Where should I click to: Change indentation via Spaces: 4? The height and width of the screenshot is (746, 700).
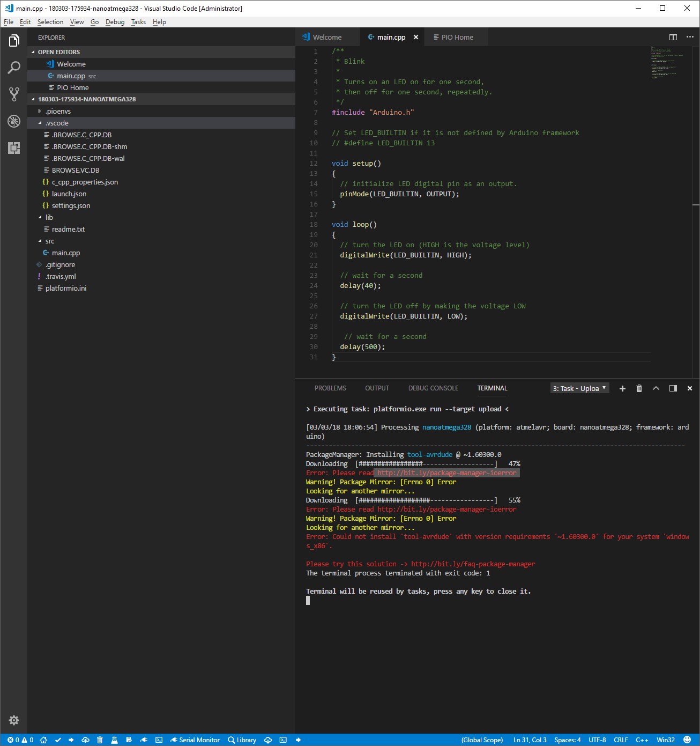pyautogui.click(x=568, y=740)
